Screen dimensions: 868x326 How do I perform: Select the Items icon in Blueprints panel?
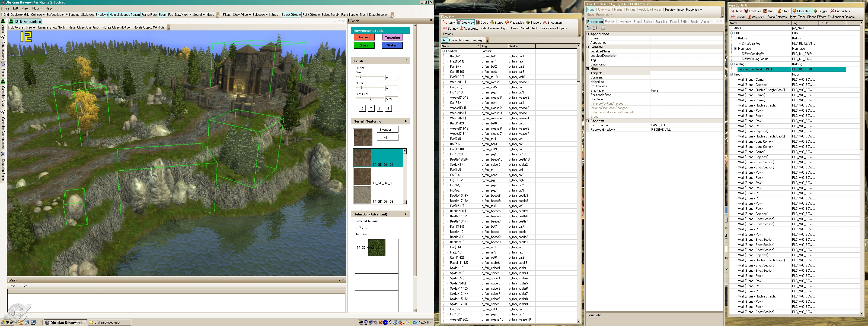[445, 23]
